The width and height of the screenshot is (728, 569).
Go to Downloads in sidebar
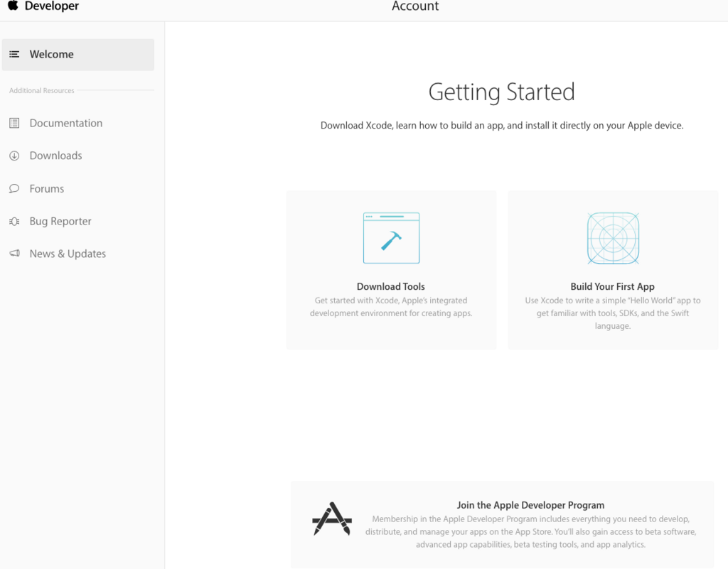pos(55,156)
